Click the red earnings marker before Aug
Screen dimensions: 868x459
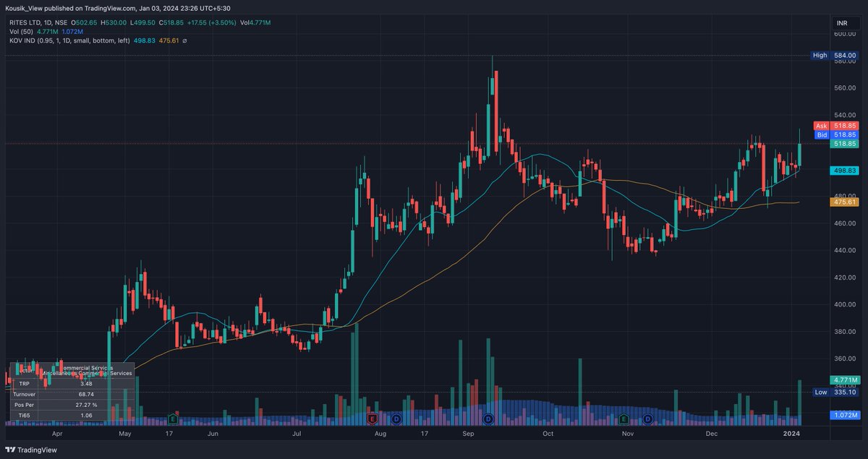(x=373, y=419)
